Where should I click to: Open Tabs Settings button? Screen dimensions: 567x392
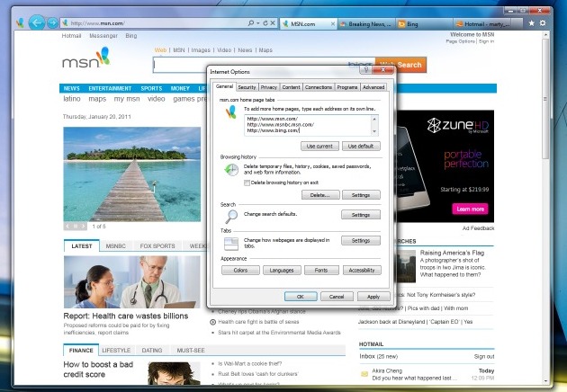click(x=361, y=241)
